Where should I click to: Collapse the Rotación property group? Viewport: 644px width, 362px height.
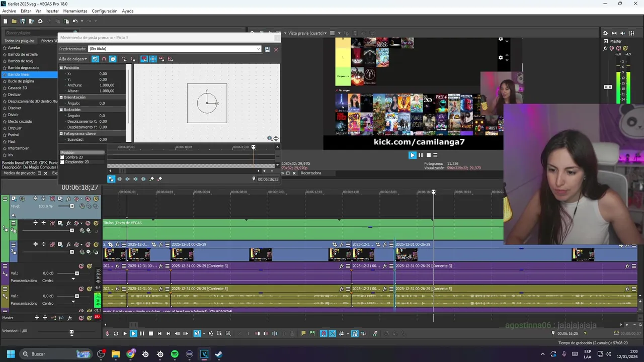coord(61,110)
